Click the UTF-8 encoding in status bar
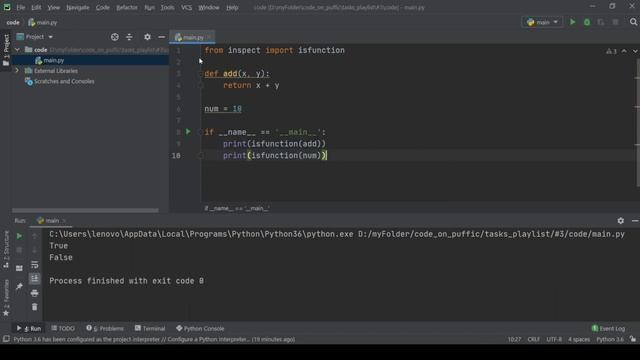This screenshot has height=360, width=640. click(554, 339)
